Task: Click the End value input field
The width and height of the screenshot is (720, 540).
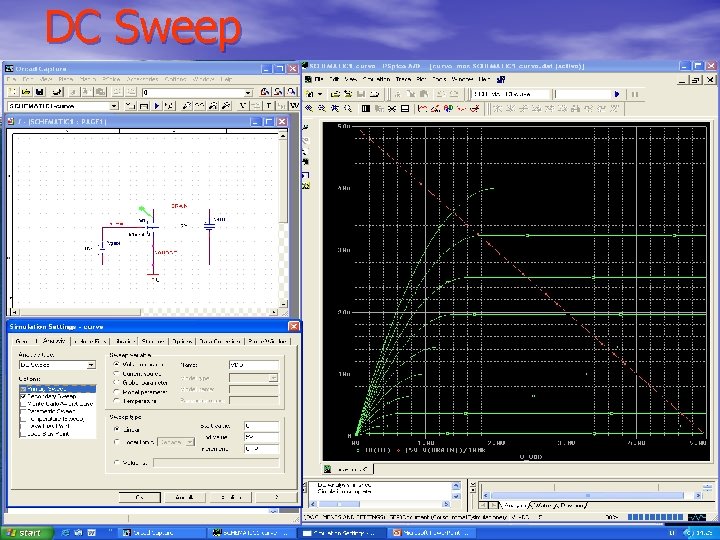Action: [x=262, y=437]
